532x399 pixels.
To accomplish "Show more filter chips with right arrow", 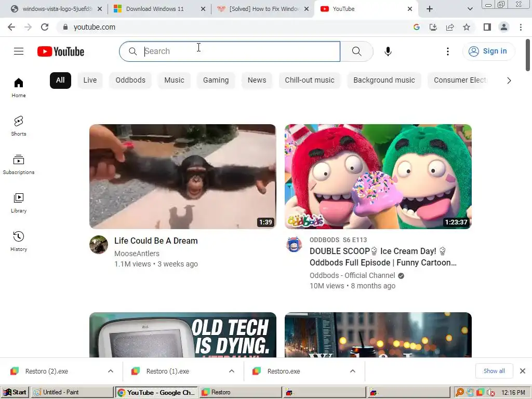I will click(x=509, y=81).
